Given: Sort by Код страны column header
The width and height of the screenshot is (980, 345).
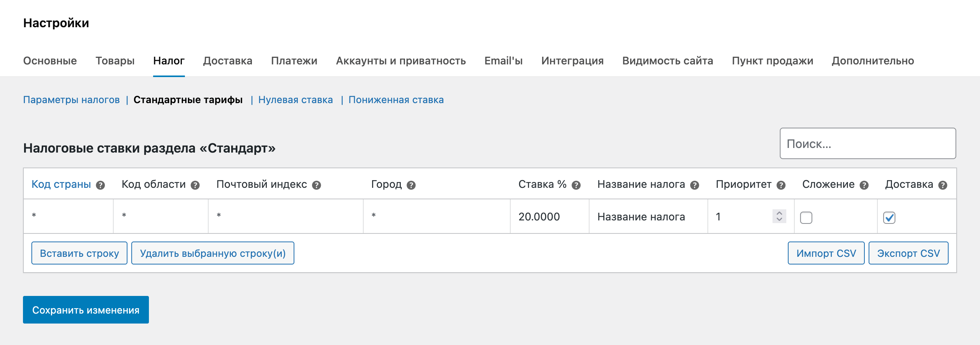Looking at the screenshot, I should click(61, 184).
